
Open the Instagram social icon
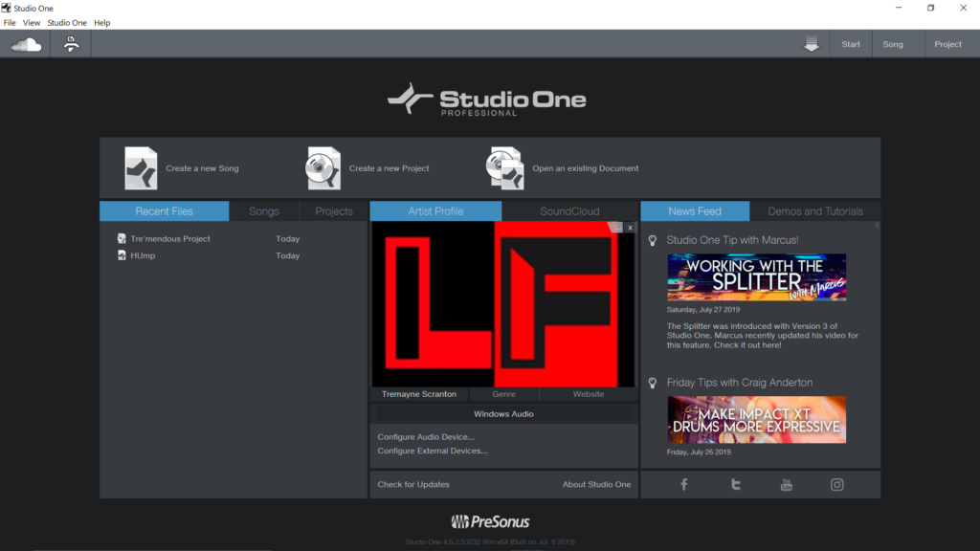[x=836, y=485]
